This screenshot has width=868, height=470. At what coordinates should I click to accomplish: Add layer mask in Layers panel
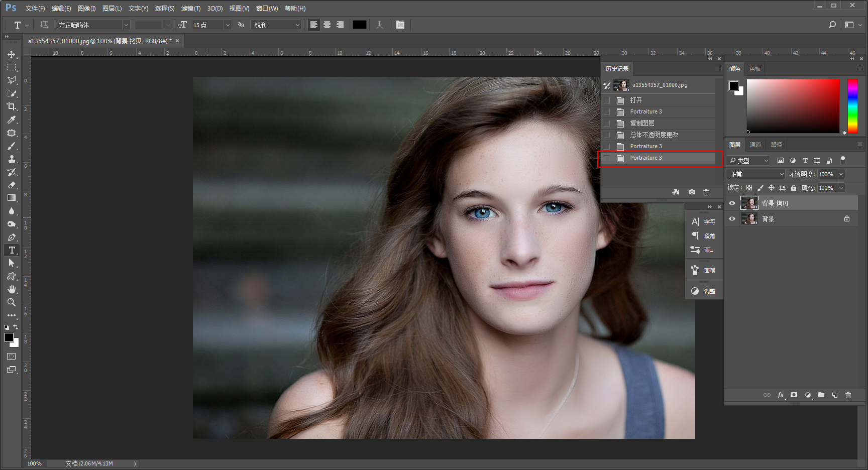click(794, 395)
